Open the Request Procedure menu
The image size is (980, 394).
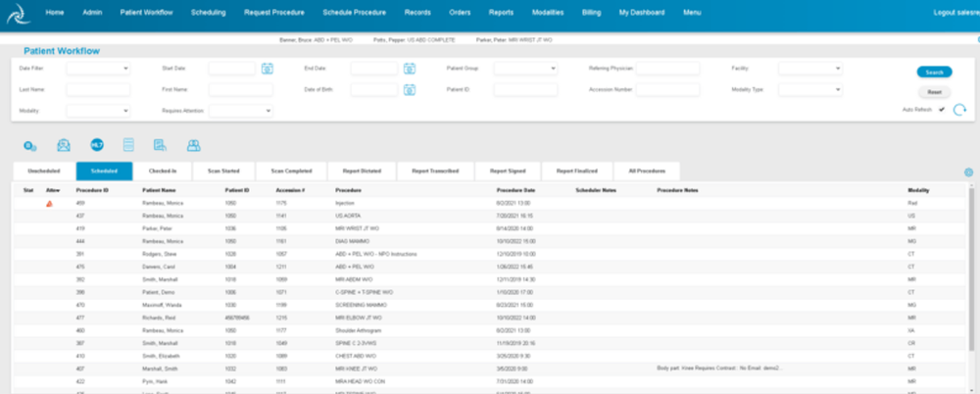click(274, 13)
